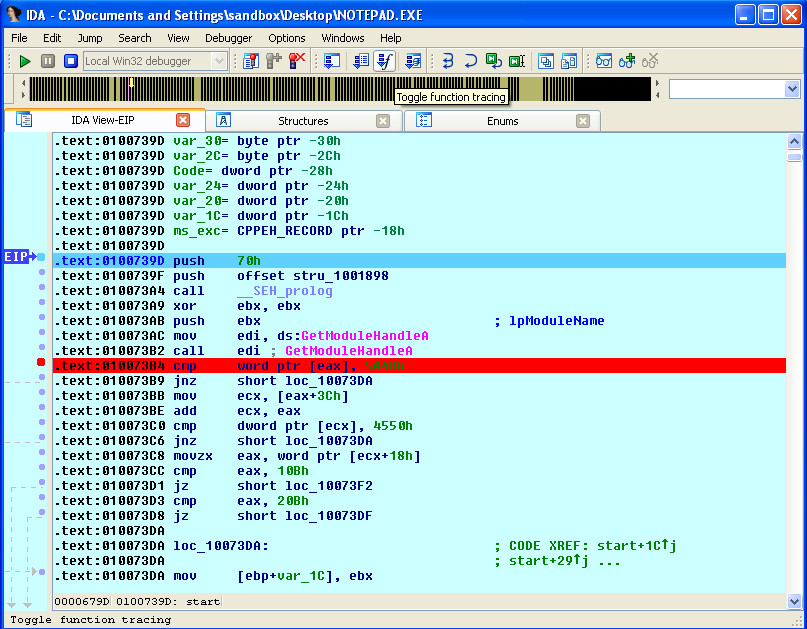Open the File menu
Viewport: 807px width, 629px height.
(x=19, y=38)
